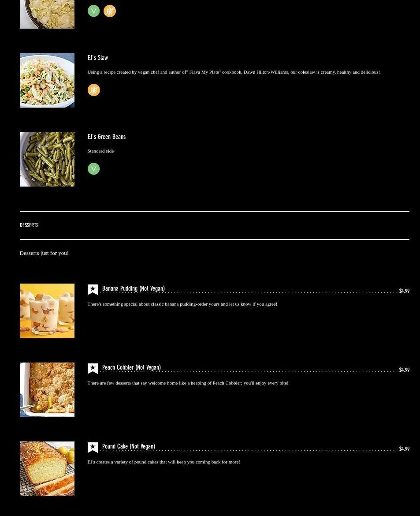Click the star badge beside Pound Cake

click(93, 448)
